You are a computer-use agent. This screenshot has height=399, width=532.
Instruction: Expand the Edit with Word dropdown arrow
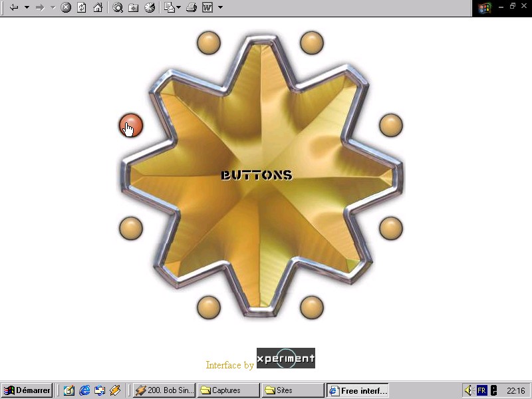click(220, 7)
